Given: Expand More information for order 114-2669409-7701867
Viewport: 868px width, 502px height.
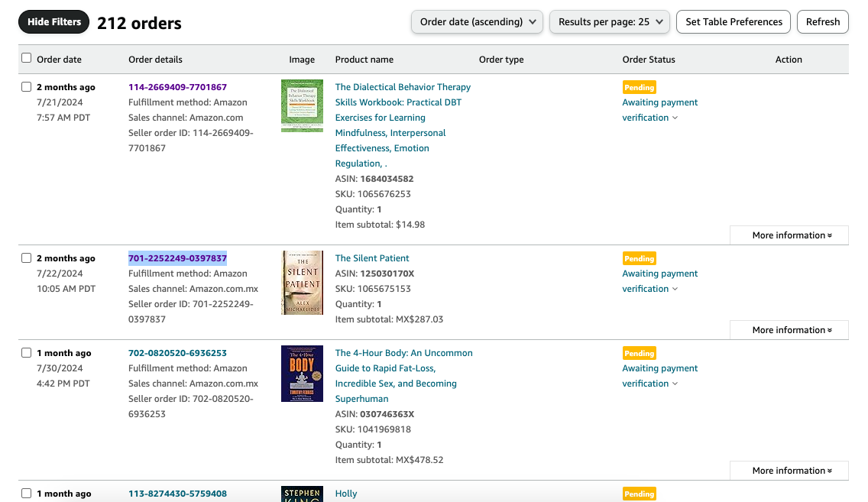Looking at the screenshot, I should [x=789, y=235].
